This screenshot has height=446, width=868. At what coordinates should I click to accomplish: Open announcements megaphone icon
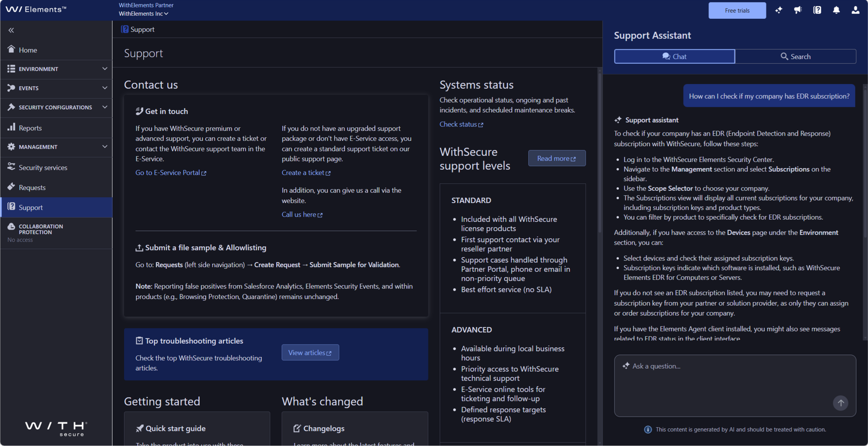pyautogui.click(x=798, y=10)
